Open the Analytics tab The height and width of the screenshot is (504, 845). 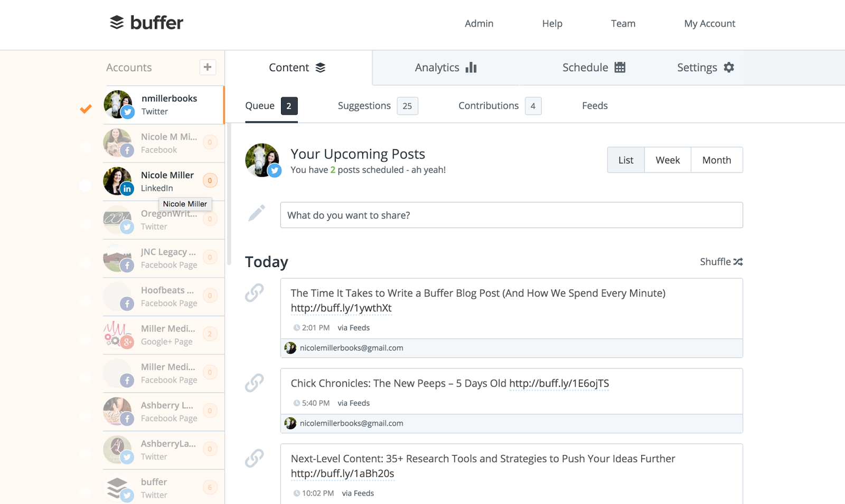pos(446,68)
